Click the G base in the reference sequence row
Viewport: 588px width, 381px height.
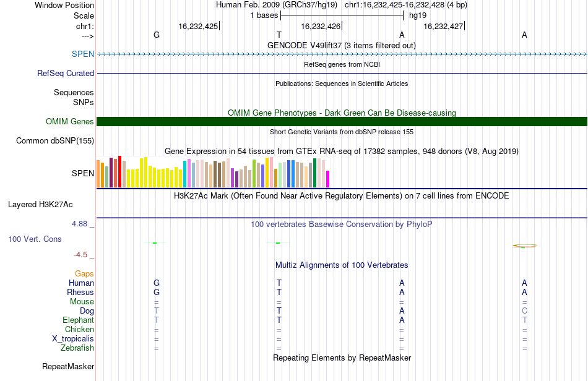[x=157, y=35]
